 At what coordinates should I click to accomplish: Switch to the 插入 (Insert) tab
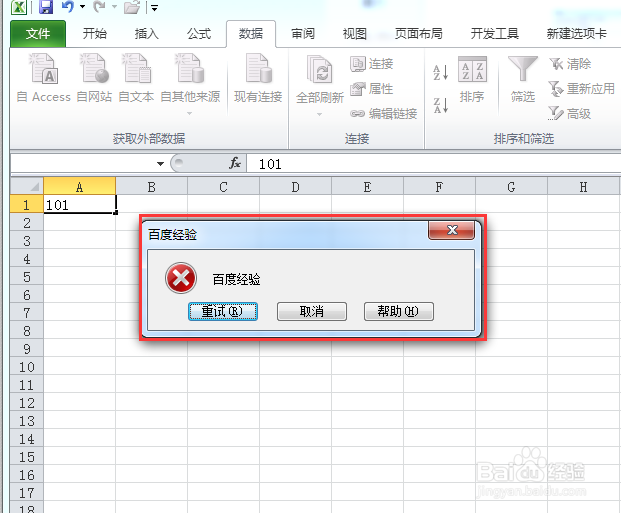[x=147, y=34]
